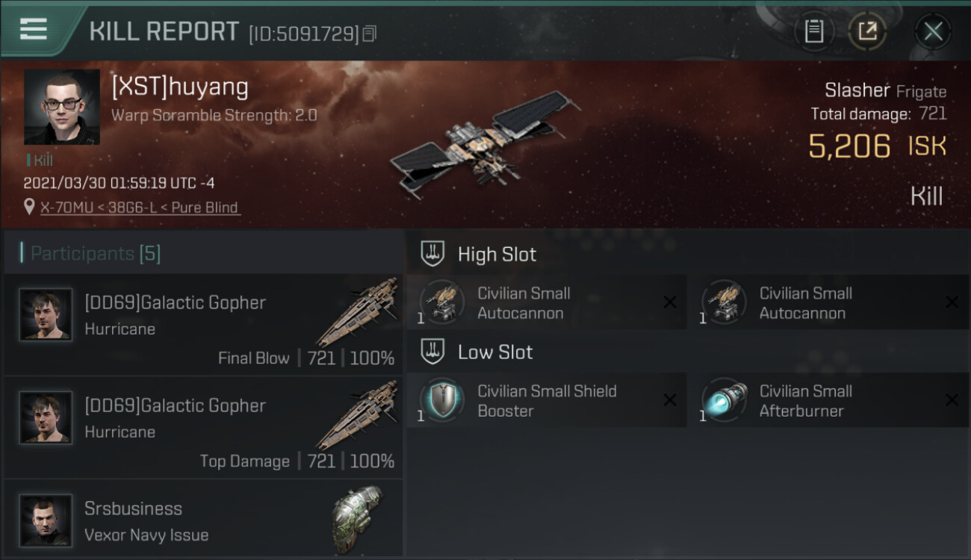971x560 pixels.
Task: Click the X beside the Afterburner
Action: [952, 400]
